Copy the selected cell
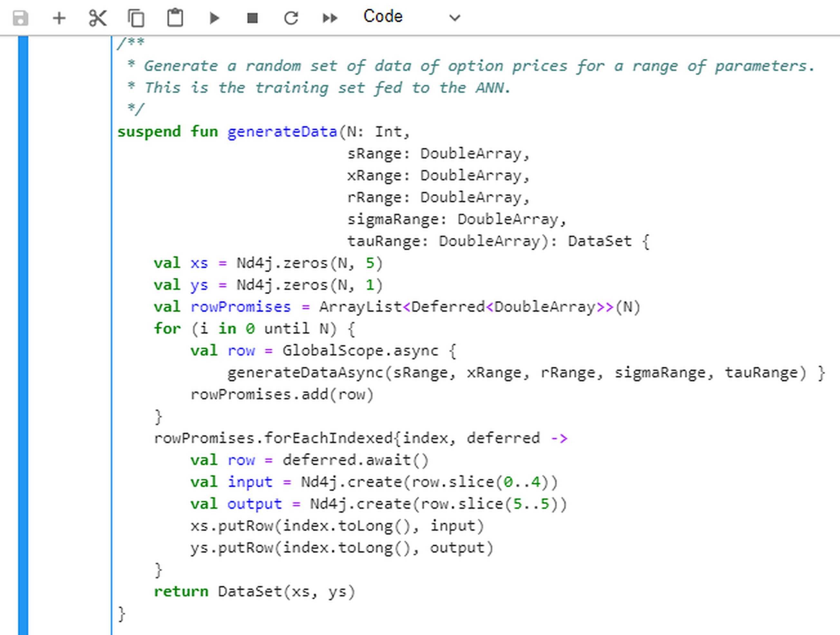 coord(136,18)
